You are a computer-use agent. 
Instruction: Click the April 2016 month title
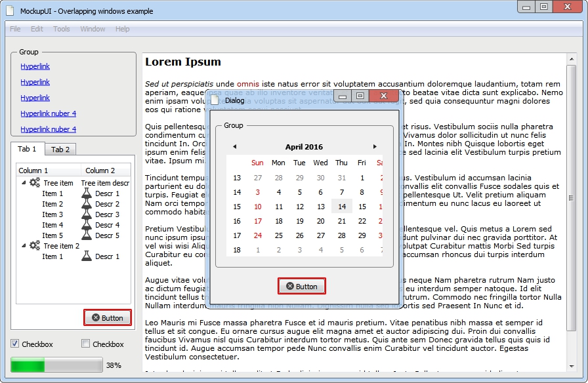pyautogui.click(x=304, y=147)
